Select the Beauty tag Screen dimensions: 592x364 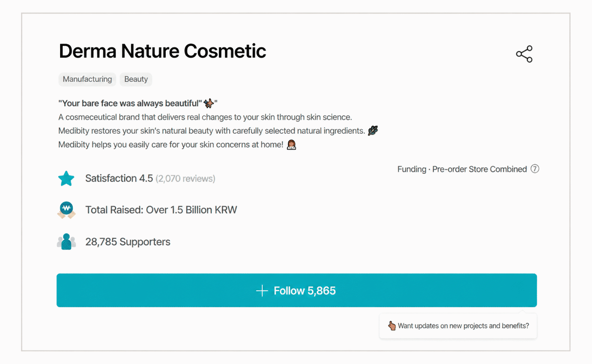coord(136,79)
